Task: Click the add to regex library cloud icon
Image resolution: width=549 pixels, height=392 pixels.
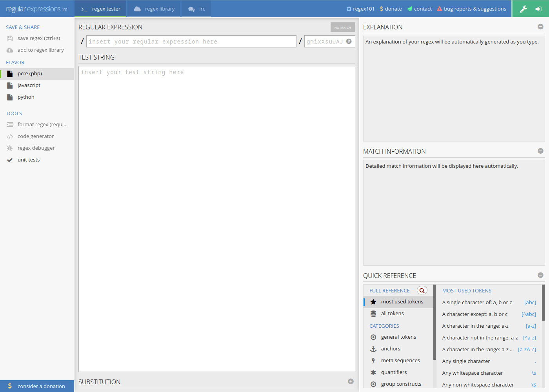Action: (9, 50)
